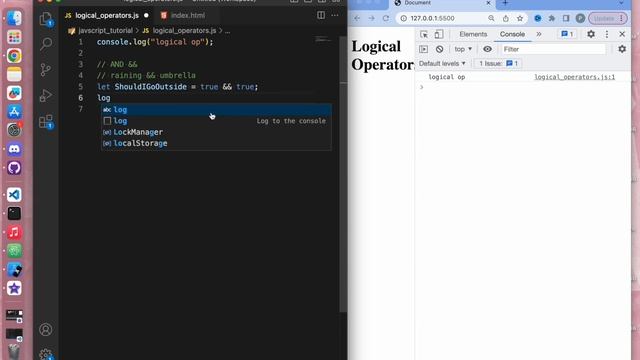640x360 pixels.
Task: Open the top context dropdown
Action: tap(463, 49)
